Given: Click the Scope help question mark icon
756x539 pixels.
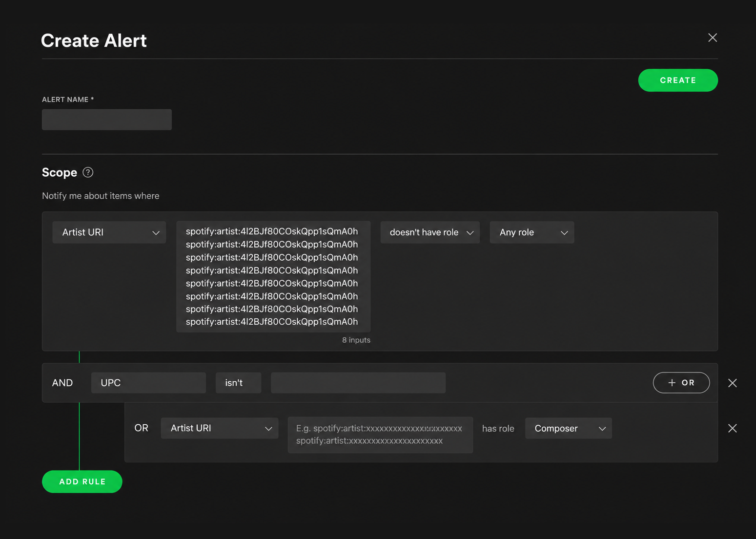Looking at the screenshot, I should pyautogui.click(x=88, y=172).
